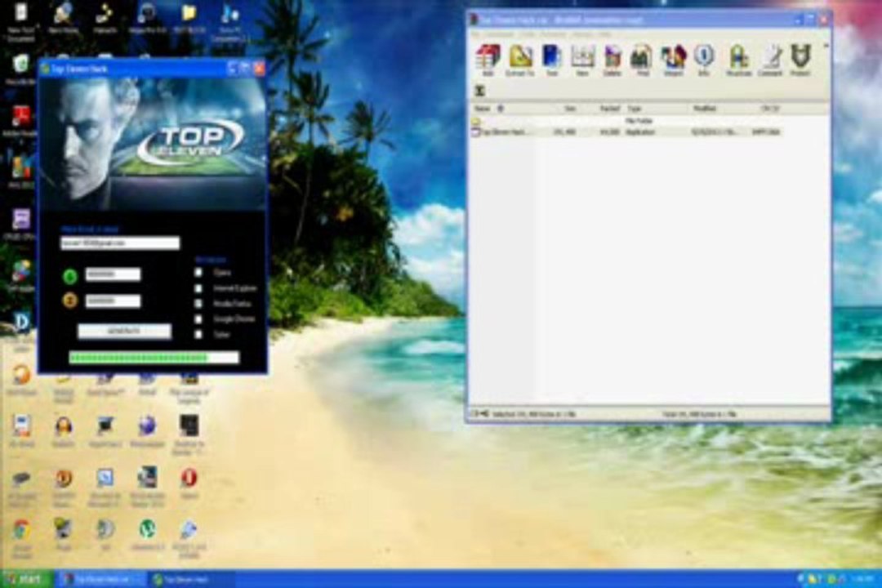This screenshot has width=882, height=588.
Task: Click the Test icon in WinRAR toolbar
Action: [x=551, y=60]
